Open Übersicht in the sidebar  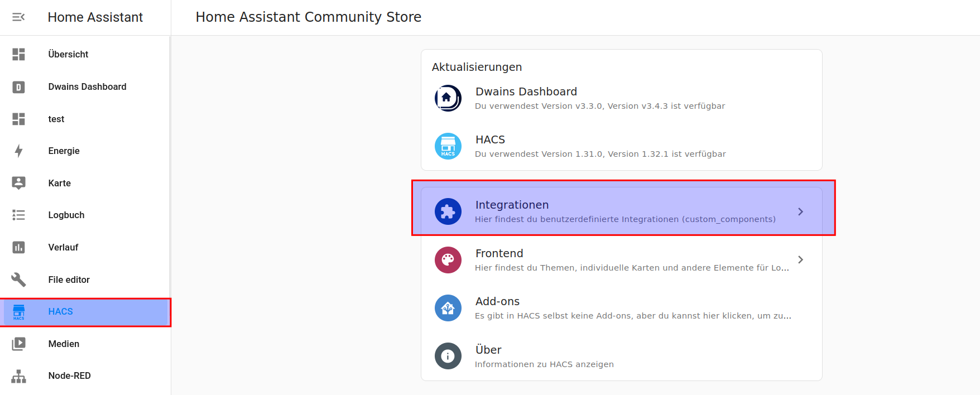(x=68, y=55)
